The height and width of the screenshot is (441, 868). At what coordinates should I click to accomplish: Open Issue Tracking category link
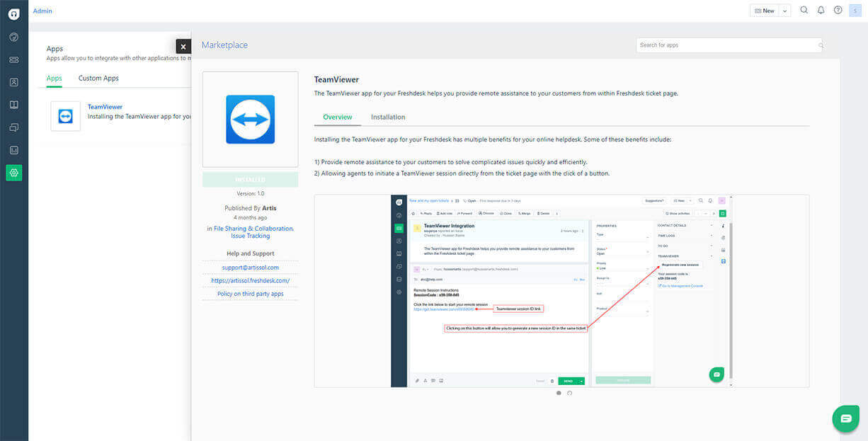[x=250, y=236]
